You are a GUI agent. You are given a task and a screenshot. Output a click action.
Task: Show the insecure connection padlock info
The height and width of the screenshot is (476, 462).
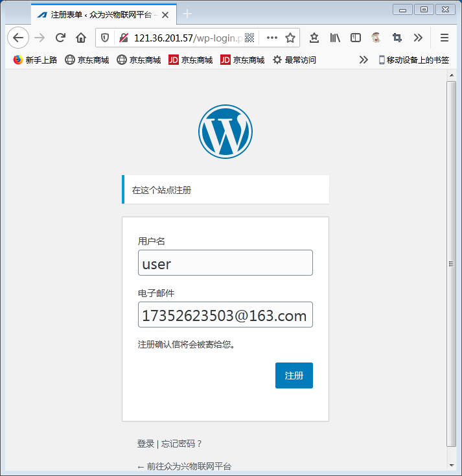tap(124, 38)
